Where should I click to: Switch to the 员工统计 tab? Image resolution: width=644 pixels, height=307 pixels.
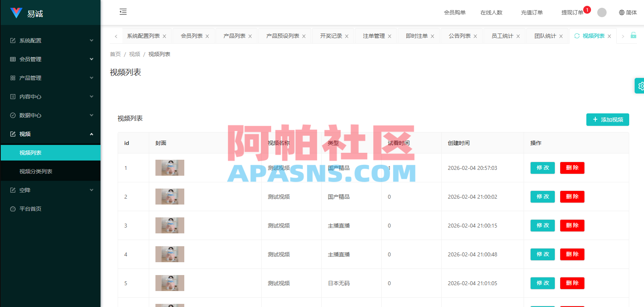click(x=502, y=36)
